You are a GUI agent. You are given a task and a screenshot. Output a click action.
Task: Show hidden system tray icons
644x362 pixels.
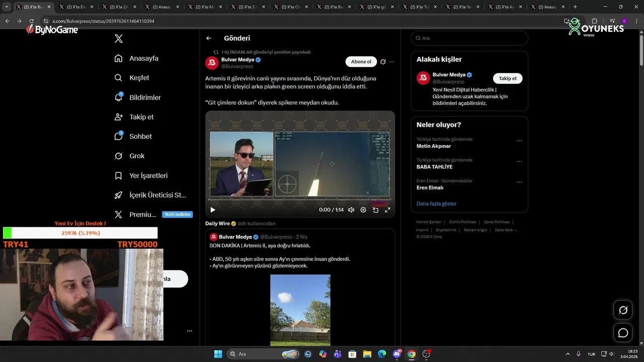(x=568, y=354)
